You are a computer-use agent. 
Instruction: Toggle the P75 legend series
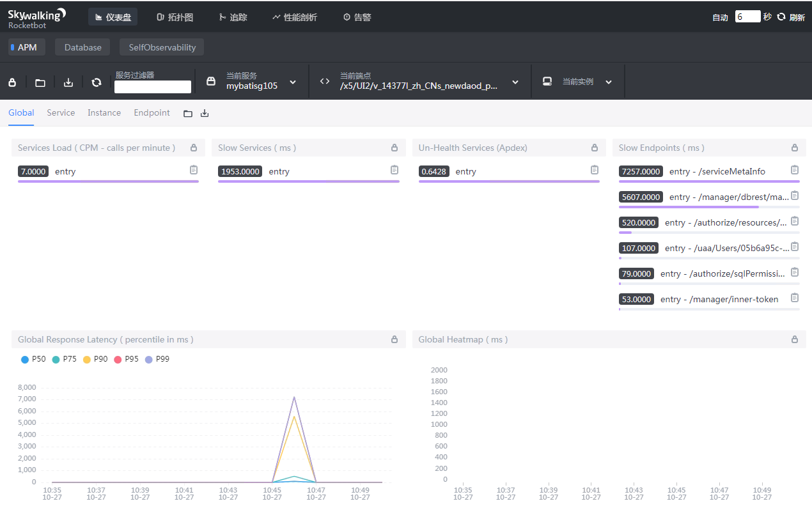pyautogui.click(x=64, y=360)
